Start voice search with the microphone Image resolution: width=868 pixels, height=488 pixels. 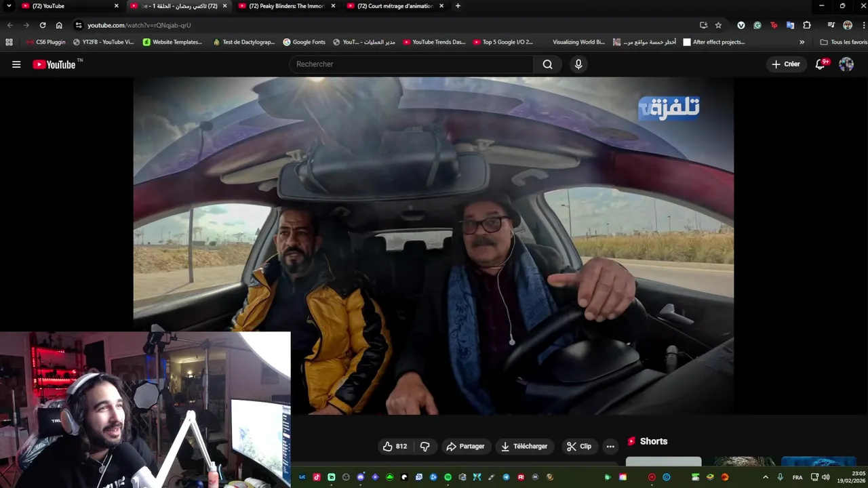point(578,64)
